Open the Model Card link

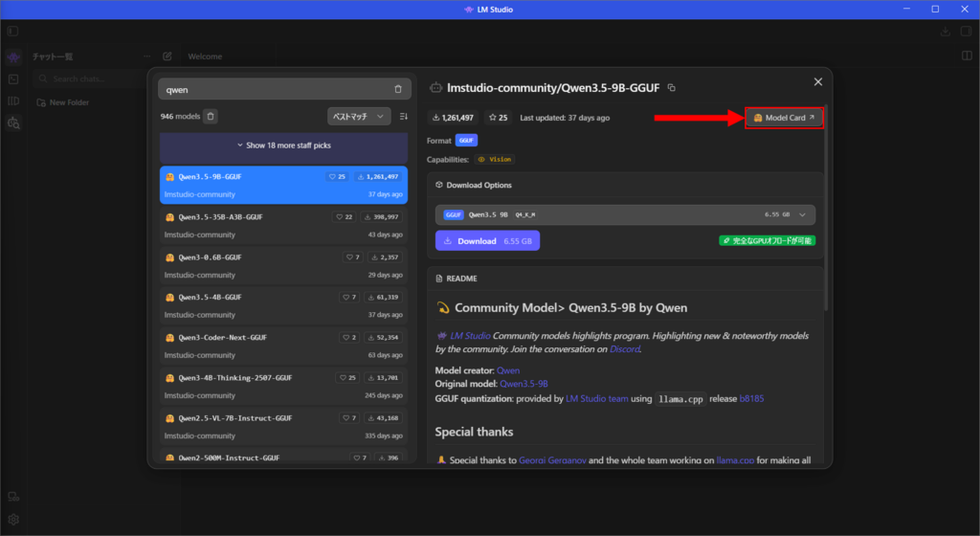pyautogui.click(x=784, y=118)
